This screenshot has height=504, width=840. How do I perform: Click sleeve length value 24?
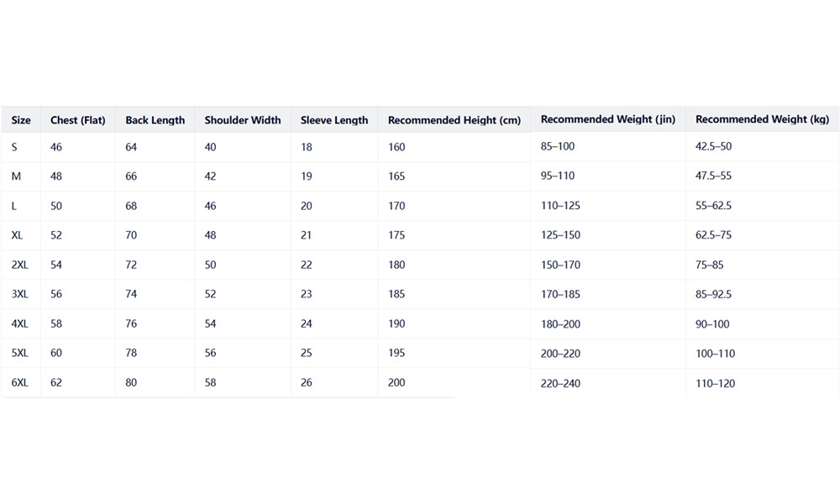tap(307, 323)
